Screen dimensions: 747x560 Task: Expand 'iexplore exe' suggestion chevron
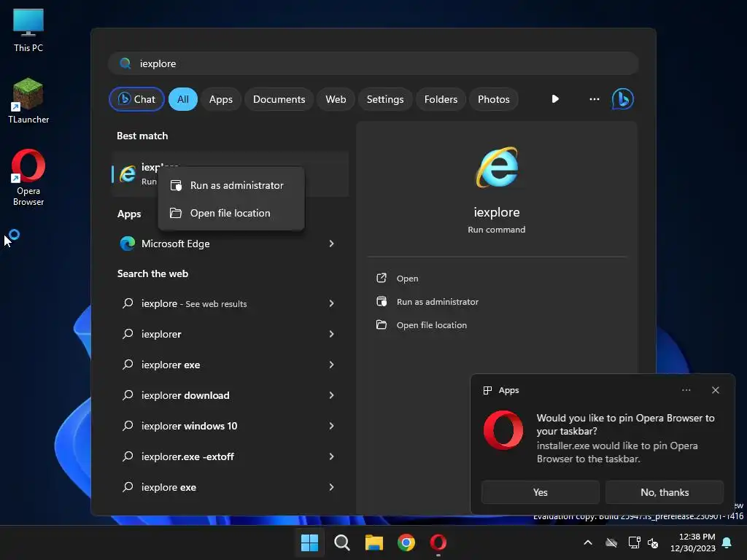(x=331, y=486)
